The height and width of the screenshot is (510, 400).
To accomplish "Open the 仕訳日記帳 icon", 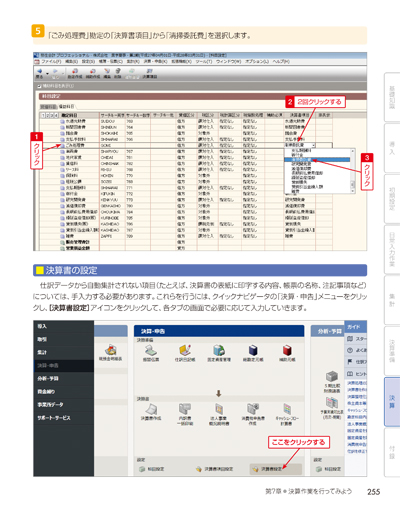I will [185, 353].
